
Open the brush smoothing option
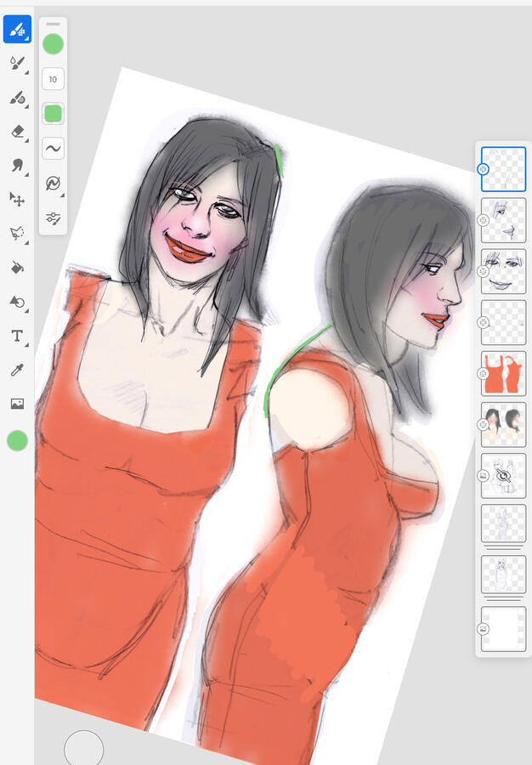(53, 148)
